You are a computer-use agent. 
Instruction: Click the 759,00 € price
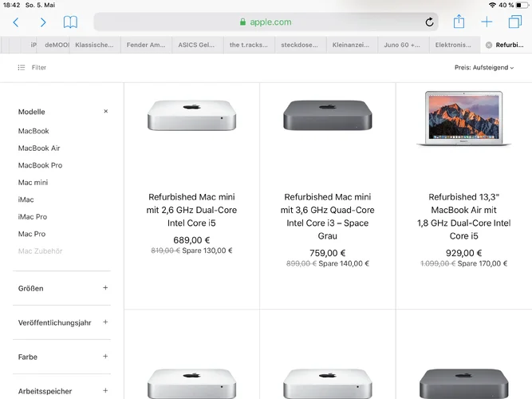[327, 253]
